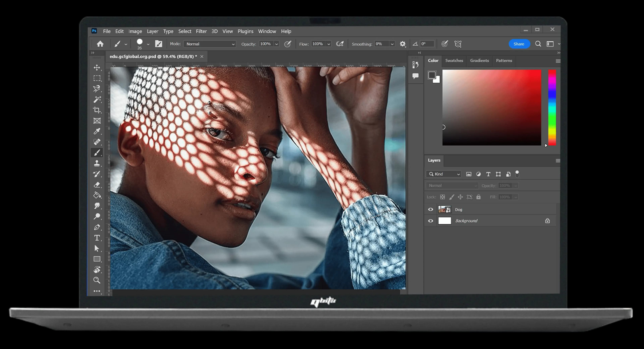The height and width of the screenshot is (349, 644).
Task: Toggle Background layer visibility eye
Action: (x=431, y=221)
